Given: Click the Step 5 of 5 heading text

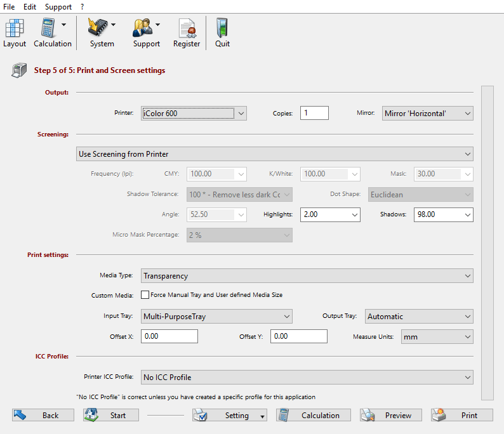Looking at the screenshot, I should coord(100,70).
